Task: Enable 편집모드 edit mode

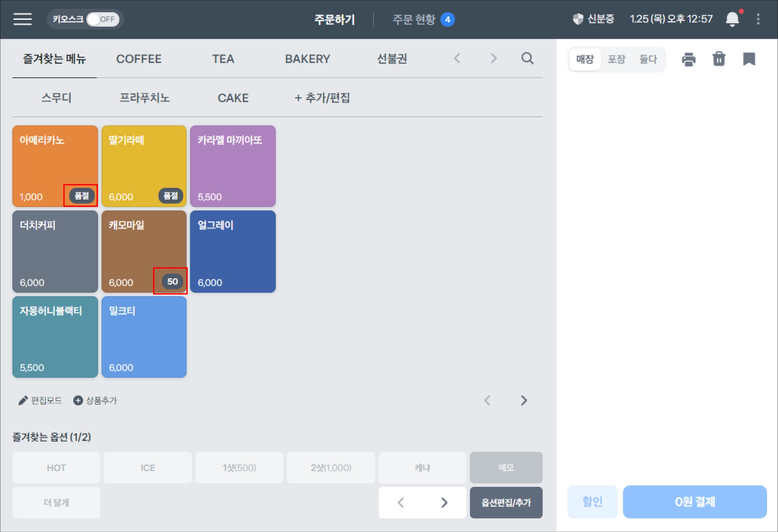Action: point(40,400)
